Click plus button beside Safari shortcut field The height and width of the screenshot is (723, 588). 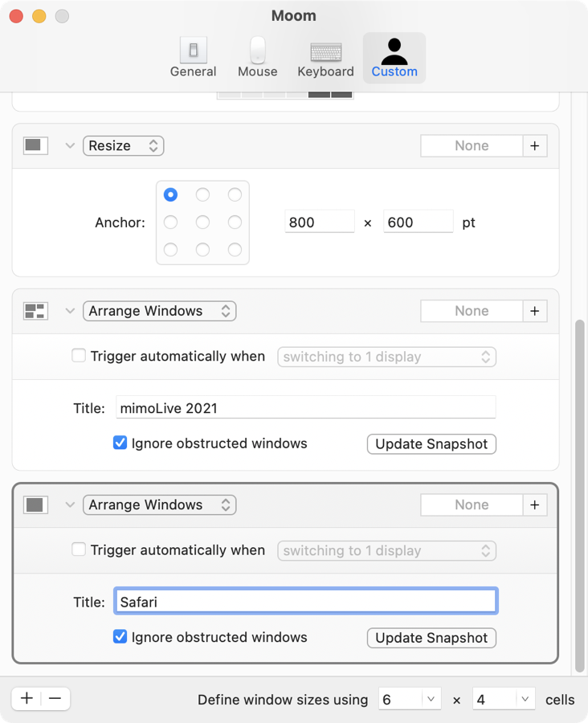click(535, 504)
